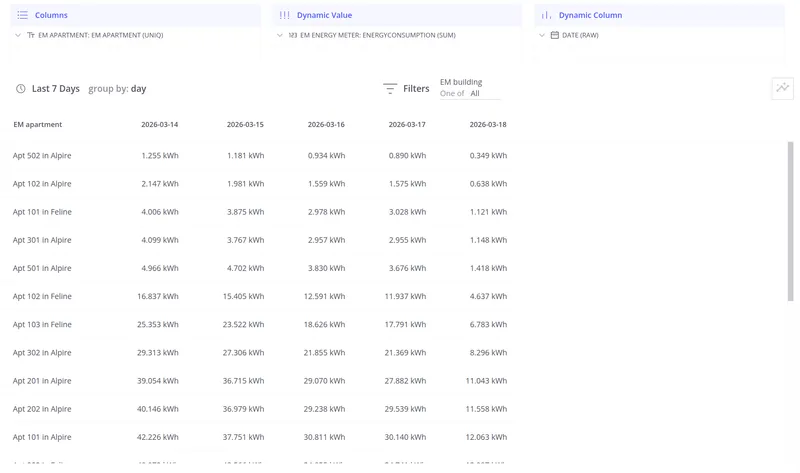This screenshot has height=473, width=800.
Task: Open the Dynamic Column panel header
Action: click(659, 15)
